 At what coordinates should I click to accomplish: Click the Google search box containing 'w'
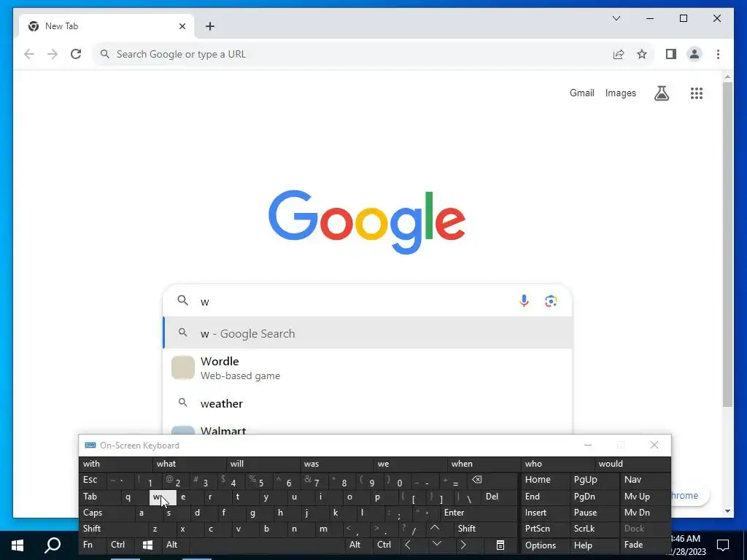pyautogui.click(x=368, y=301)
